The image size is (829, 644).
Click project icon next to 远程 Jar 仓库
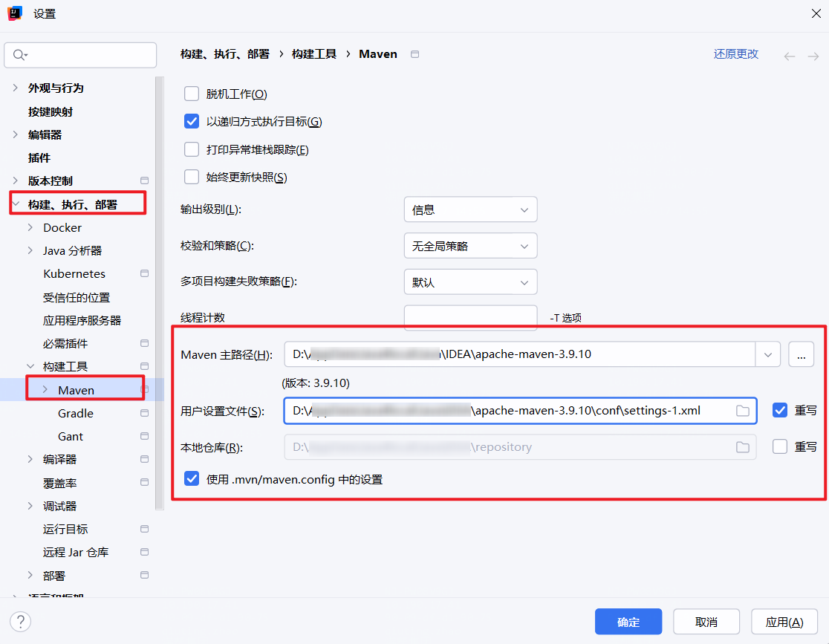click(144, 552)
